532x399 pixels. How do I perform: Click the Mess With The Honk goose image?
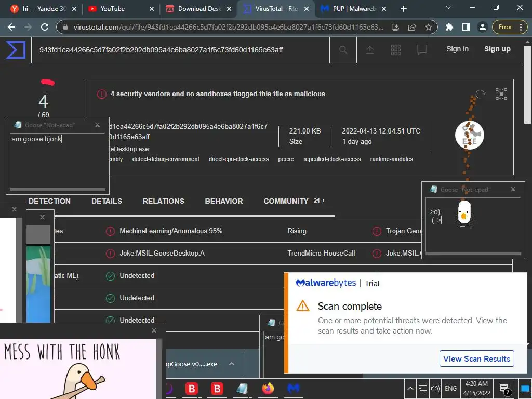pos(78,369)
